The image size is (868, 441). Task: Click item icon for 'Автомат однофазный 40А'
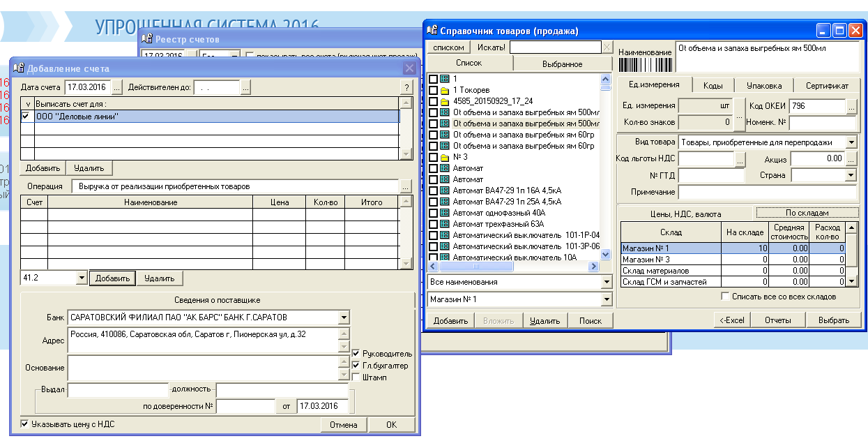tap(444, 213)
